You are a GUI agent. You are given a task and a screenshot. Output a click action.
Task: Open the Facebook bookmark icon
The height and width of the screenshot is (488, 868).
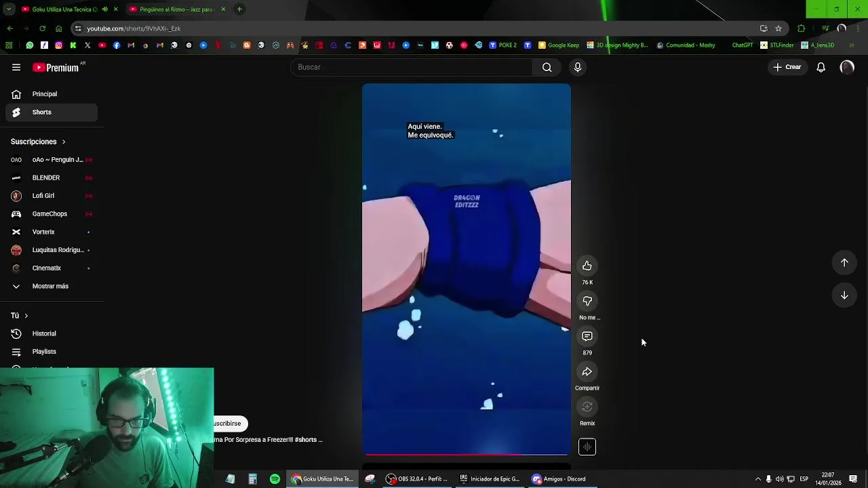click(117, 45)
